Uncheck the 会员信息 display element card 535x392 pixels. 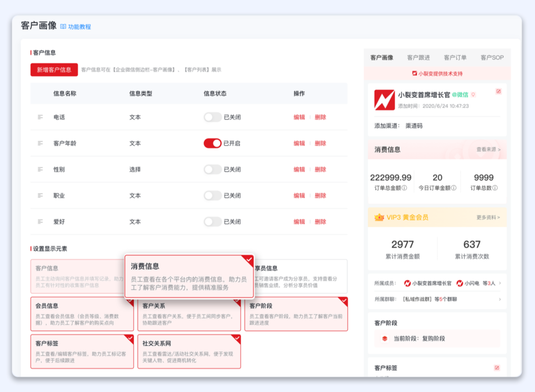pyautogui.click(x=82, y=314)
